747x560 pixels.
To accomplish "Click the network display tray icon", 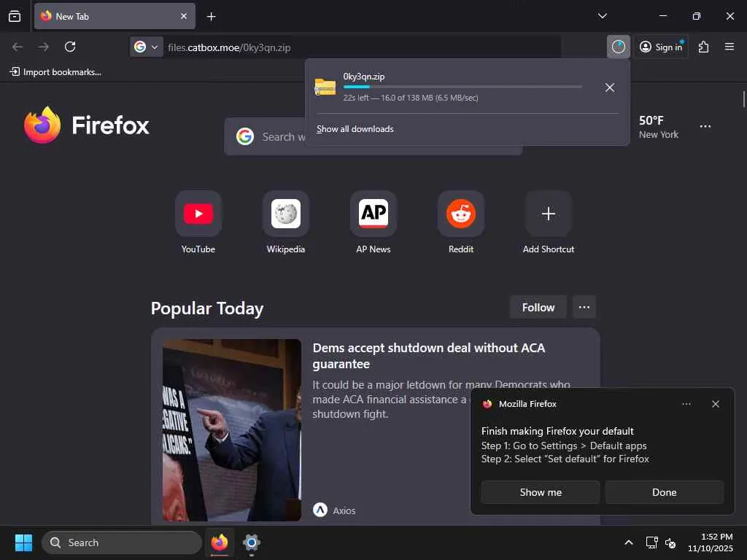I will (x=651, y=542).
